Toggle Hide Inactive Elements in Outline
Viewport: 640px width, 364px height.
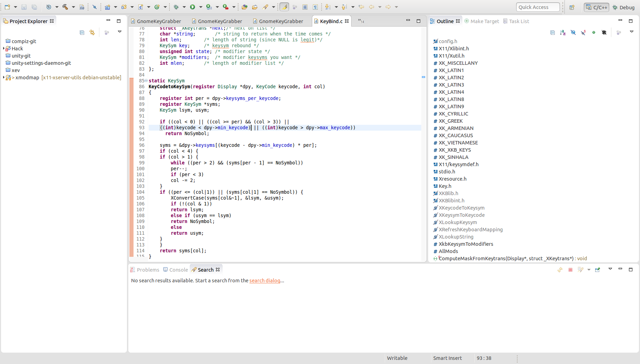604,32
